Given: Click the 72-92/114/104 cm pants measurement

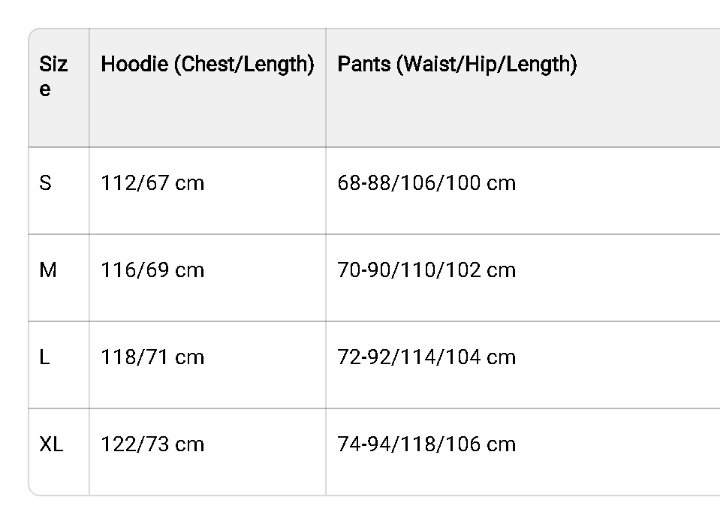Looking at the screenshot, I should [427, 357].
